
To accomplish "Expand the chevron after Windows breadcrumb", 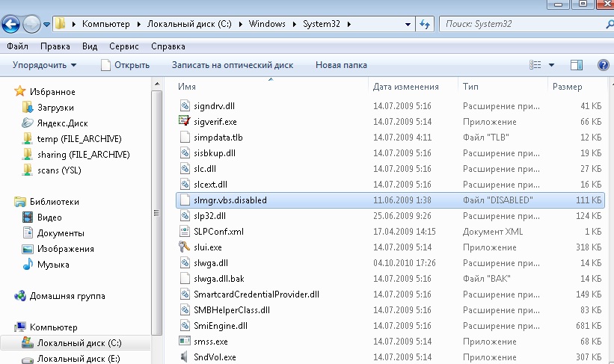I will pyautogui.click(x=295, y=24).
